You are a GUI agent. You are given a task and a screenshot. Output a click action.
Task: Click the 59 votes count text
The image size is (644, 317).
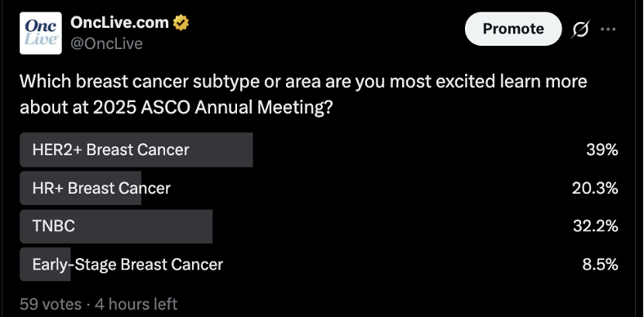pos(51,304)
